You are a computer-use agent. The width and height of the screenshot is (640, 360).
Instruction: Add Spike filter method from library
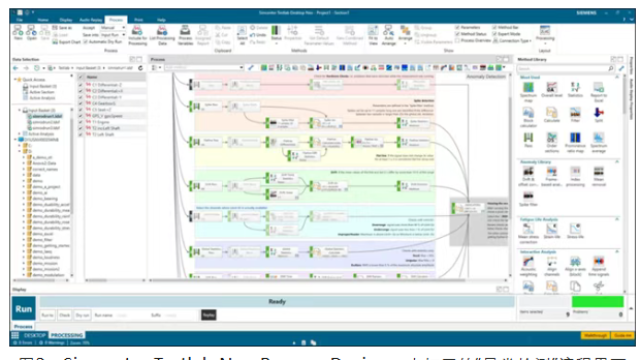pos(529,199)
